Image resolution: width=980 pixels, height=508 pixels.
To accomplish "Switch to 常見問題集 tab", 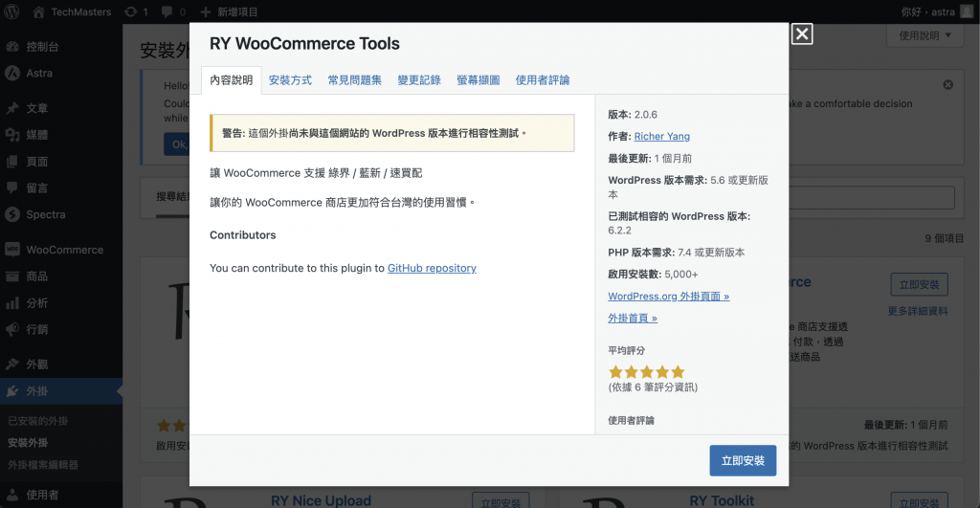I will click(x=354, y=80).
